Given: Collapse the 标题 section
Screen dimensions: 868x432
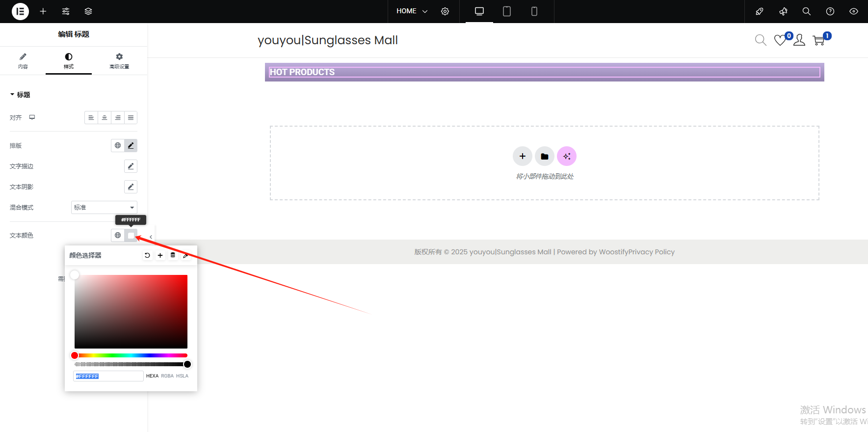Looking at the screenshot, I should pos(20,95).
